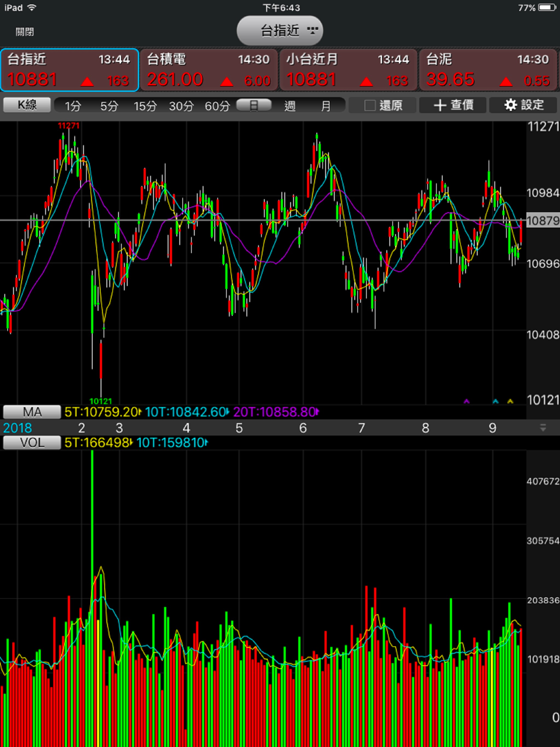Tap the yellow arrow marker on chart
Viewport: 560px width, 747px height.
coord(510,401)
